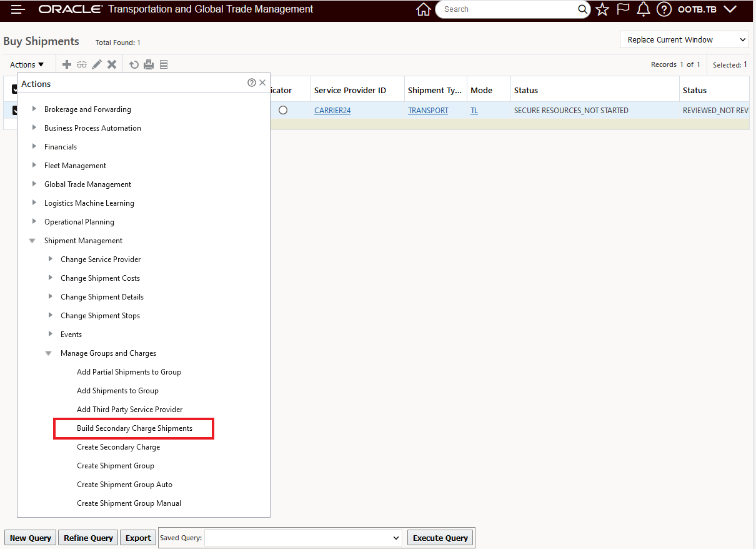Select Create Shipment Group Auto
This screenshot has height=549, width=756.
pyautogui.click(x=124, y=485)
